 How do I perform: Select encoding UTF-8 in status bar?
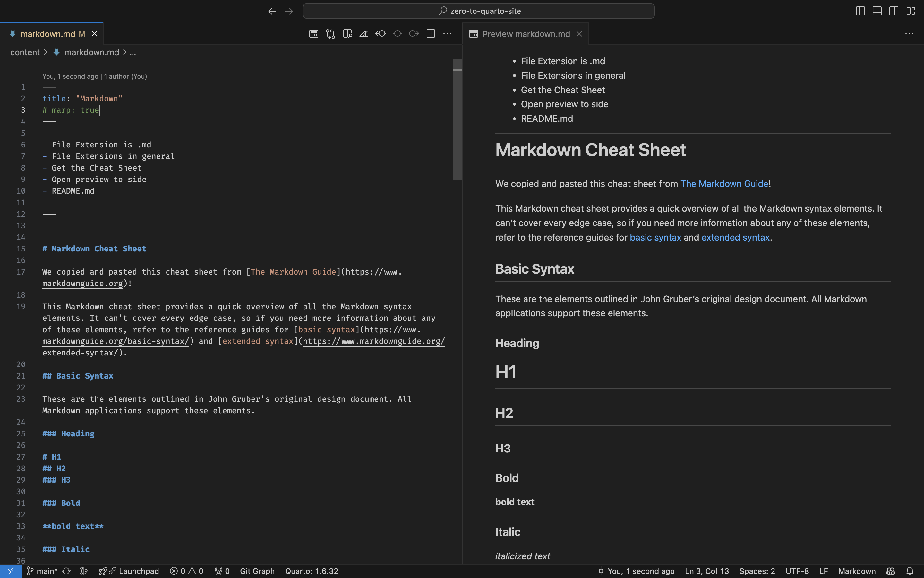pos(797,571)
